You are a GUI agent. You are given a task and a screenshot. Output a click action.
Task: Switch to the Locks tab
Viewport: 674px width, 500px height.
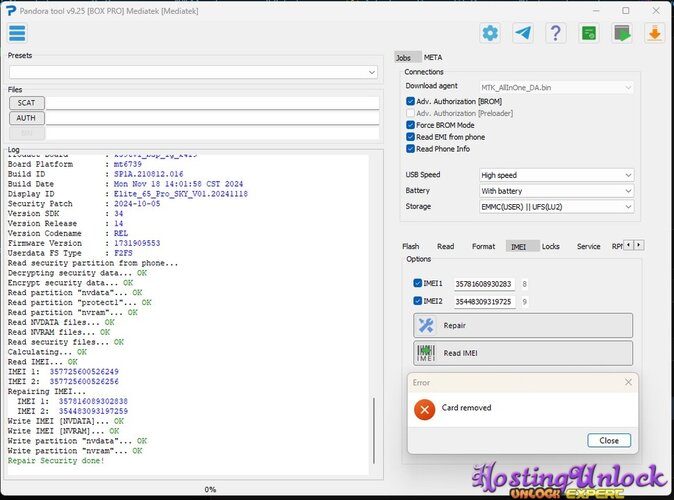[551, 246]
